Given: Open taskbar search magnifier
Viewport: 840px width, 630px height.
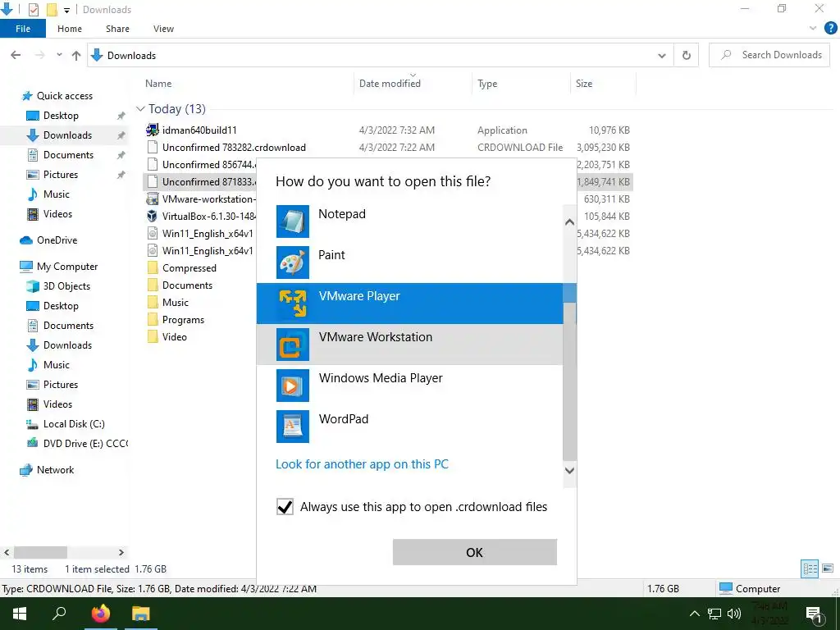Looking at the screenshot, I should click(x=59, y=614).
